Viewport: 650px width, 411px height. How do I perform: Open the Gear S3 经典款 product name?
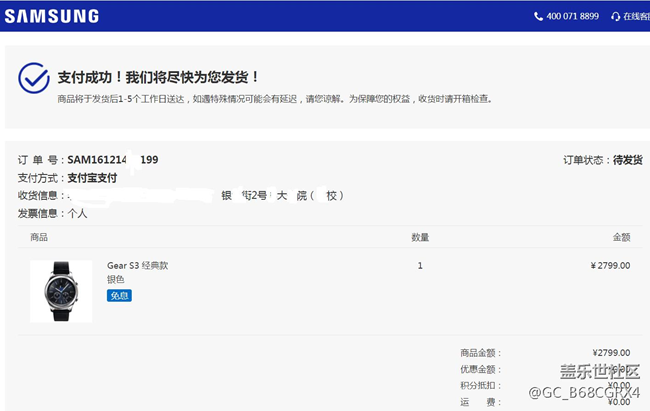138,266
